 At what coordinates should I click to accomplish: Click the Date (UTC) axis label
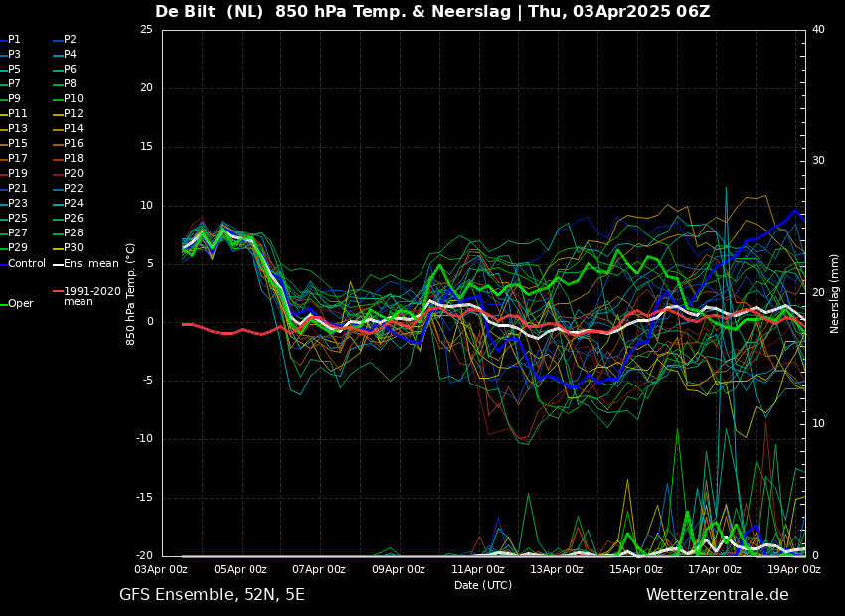click(483, 586)
